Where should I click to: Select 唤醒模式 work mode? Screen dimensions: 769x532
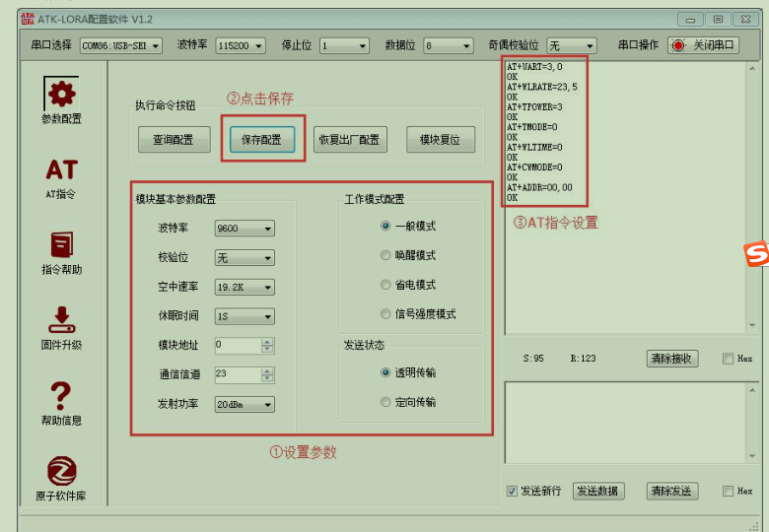coord(385,255)
